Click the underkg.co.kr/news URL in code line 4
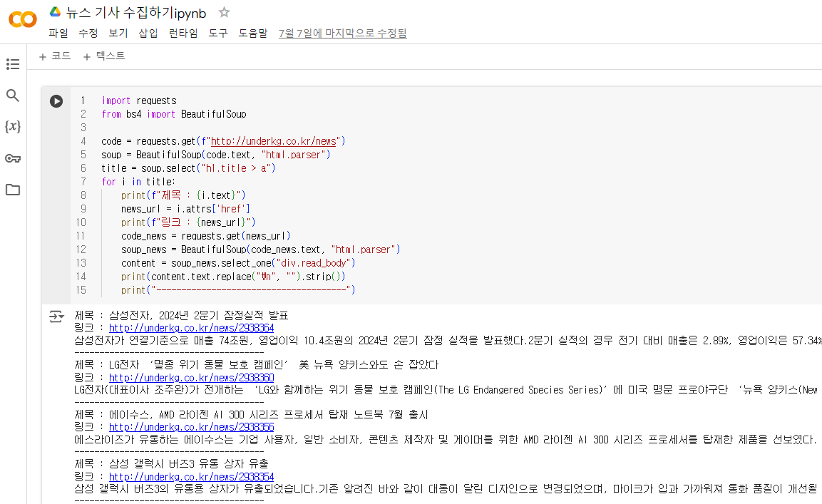822x504 pixels. click(x=273, y=141)
